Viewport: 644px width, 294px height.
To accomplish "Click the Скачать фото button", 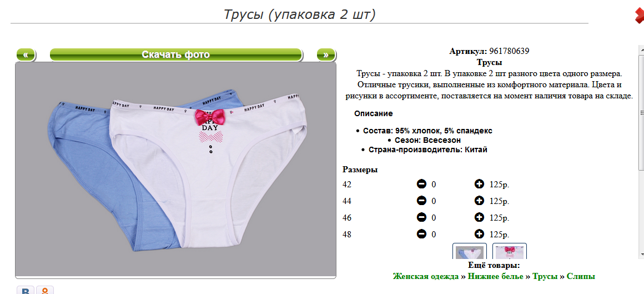I will pos(176,54).
